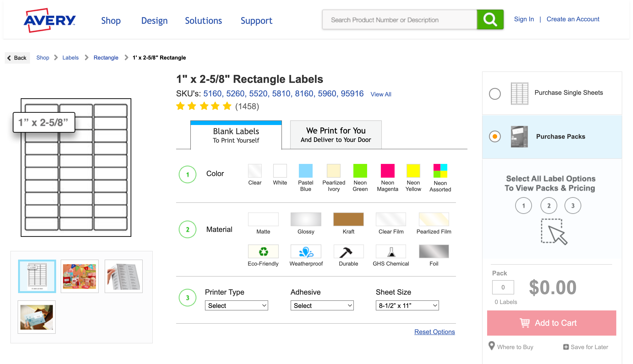
Task: Select the Purchase Single Sheets radio button
Action: click(x=494, y=94)
